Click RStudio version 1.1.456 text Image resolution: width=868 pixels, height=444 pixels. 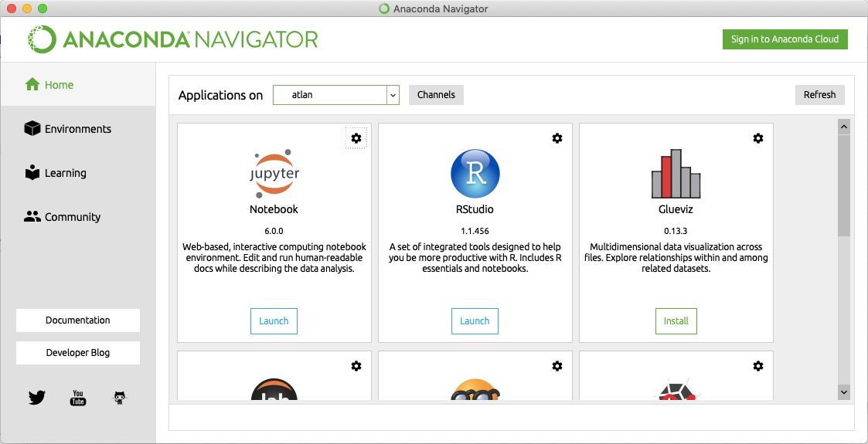click(x=475, y=231)
